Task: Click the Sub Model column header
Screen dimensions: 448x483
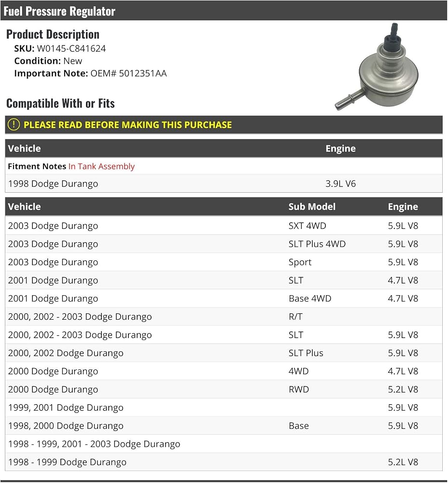Action: pos(312,206)
